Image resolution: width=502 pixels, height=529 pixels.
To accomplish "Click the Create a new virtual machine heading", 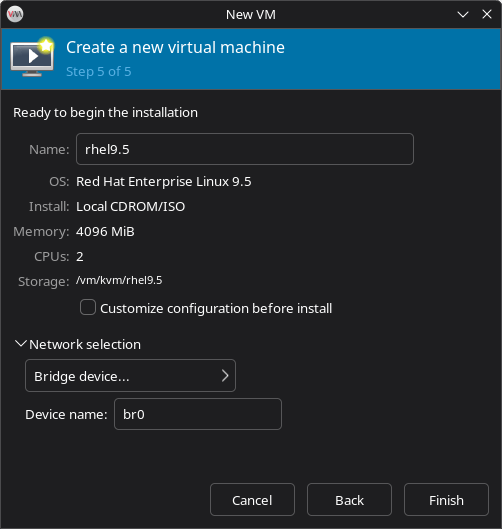I will click(175, 47).
